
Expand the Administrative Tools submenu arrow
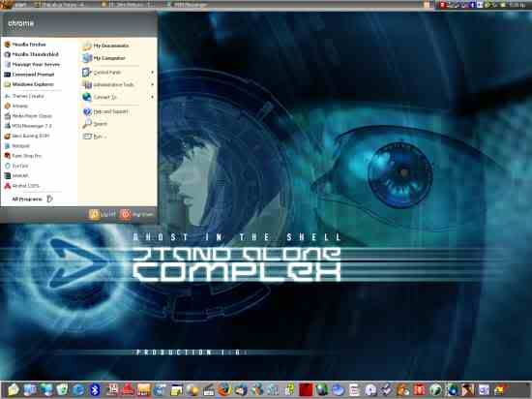(152, 84)
